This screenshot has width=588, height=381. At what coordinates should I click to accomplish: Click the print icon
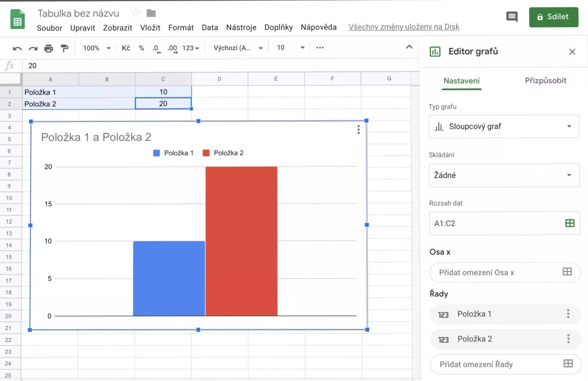coord(48,48)
